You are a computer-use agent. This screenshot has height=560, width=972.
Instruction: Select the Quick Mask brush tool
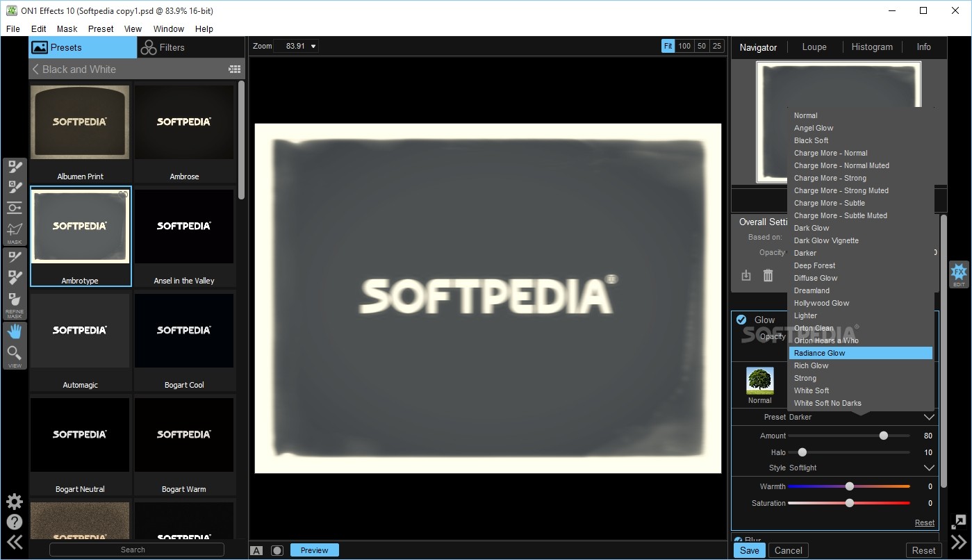coord(15,188)
